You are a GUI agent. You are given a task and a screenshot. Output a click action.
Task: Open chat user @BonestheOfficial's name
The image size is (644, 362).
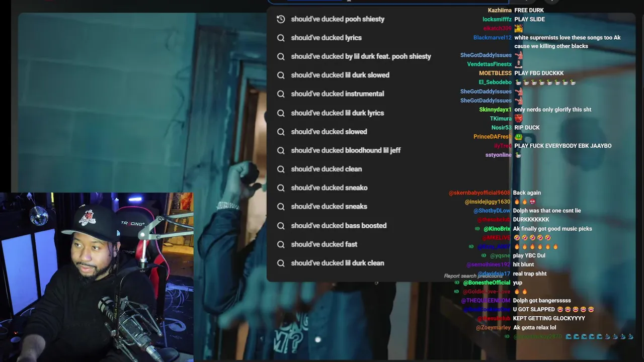(x=487, y=283)
